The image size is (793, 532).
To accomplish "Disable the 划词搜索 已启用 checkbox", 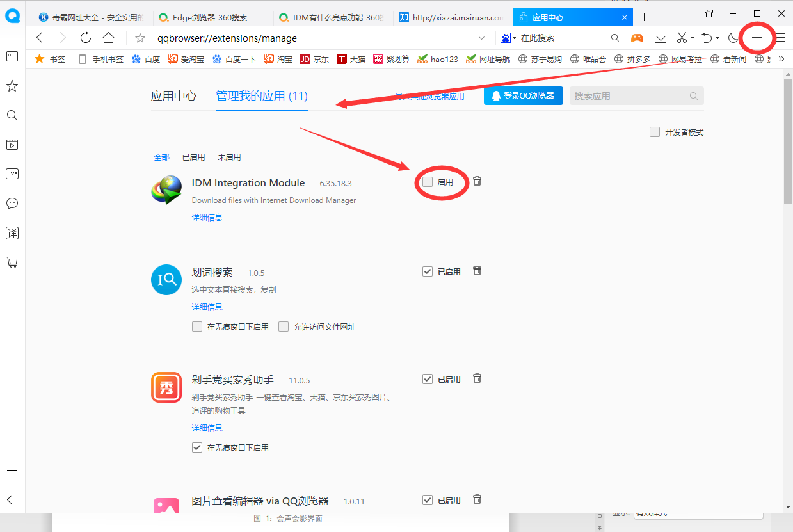I will click(x=428, y=271).
